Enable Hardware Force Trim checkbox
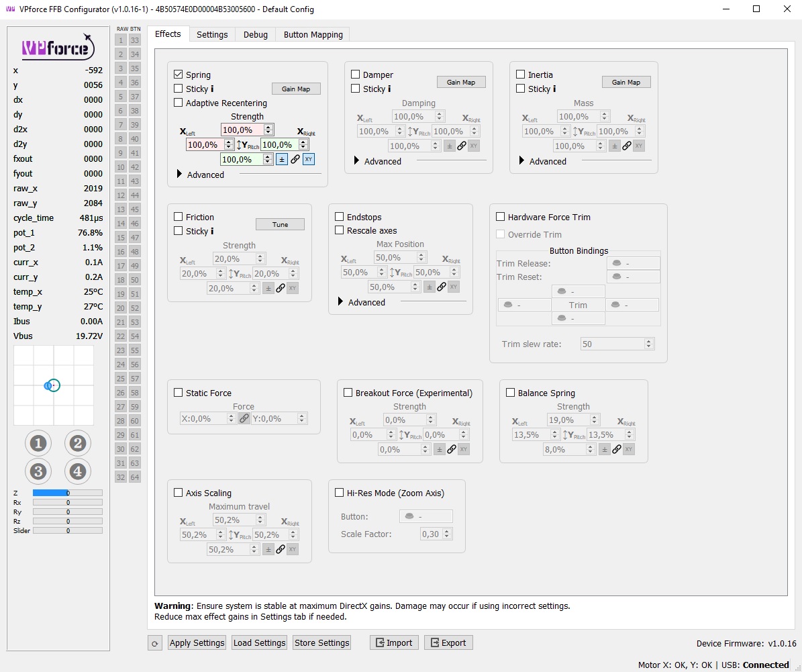The width and height of the screenshot is (802, 672). coord(500,216)
